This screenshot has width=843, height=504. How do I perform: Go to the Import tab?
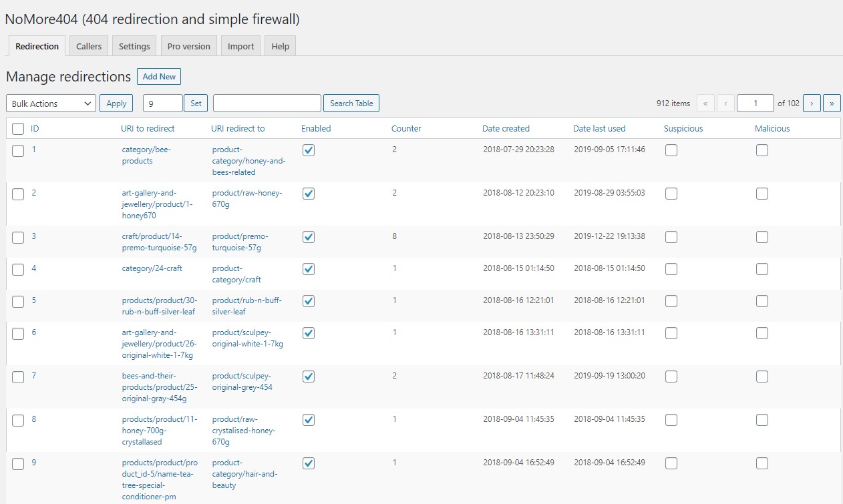[x=240, y=46]
